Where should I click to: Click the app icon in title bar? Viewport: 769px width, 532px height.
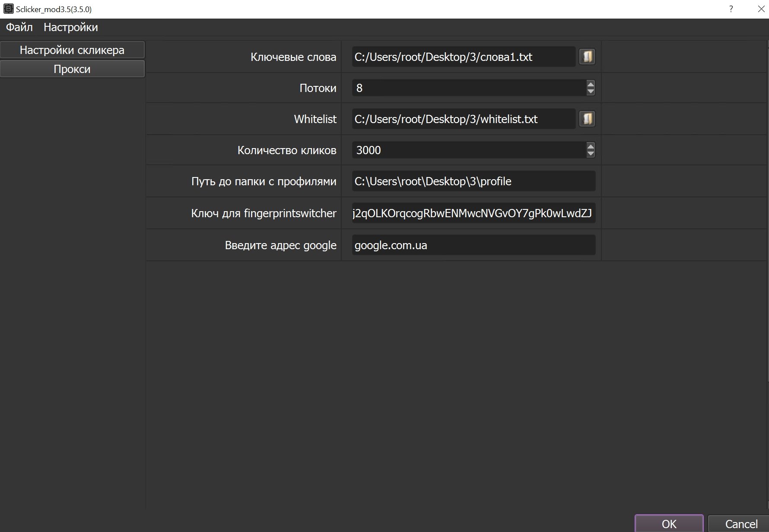point(8,9)
